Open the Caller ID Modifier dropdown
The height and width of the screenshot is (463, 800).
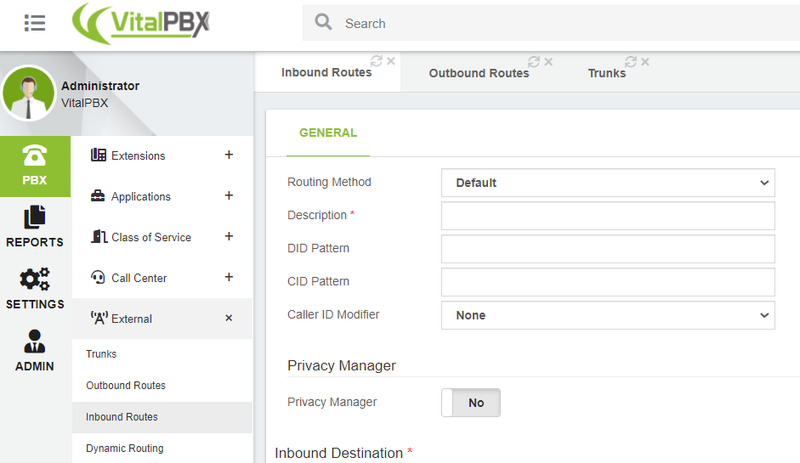tap(608, 315)
